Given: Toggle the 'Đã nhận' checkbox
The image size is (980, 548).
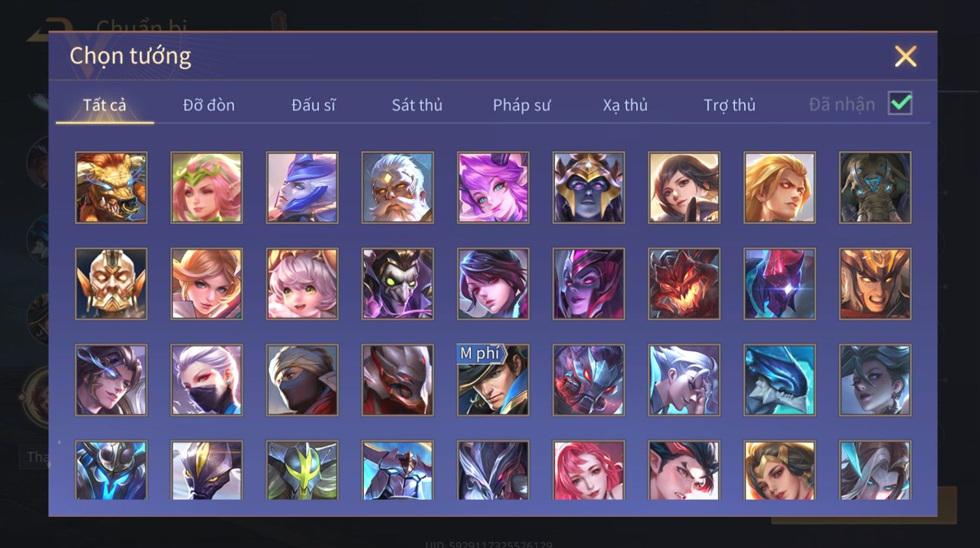Looking at the screenshot, I should [900, 103].
